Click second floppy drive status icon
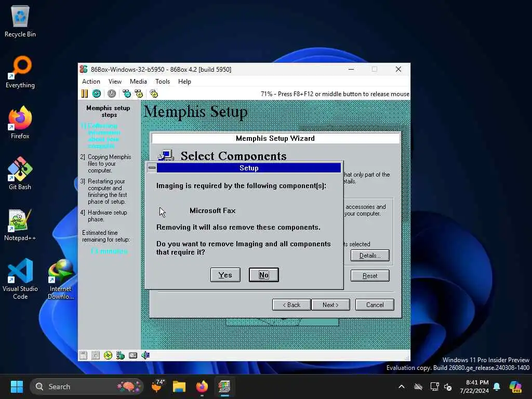 [96, 355]
